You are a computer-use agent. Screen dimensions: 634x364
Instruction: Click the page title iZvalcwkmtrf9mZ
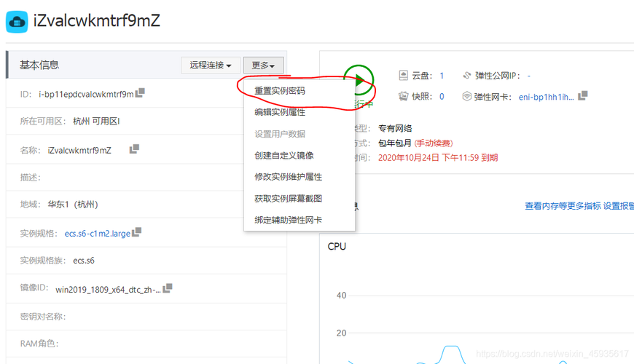(97, 20)
